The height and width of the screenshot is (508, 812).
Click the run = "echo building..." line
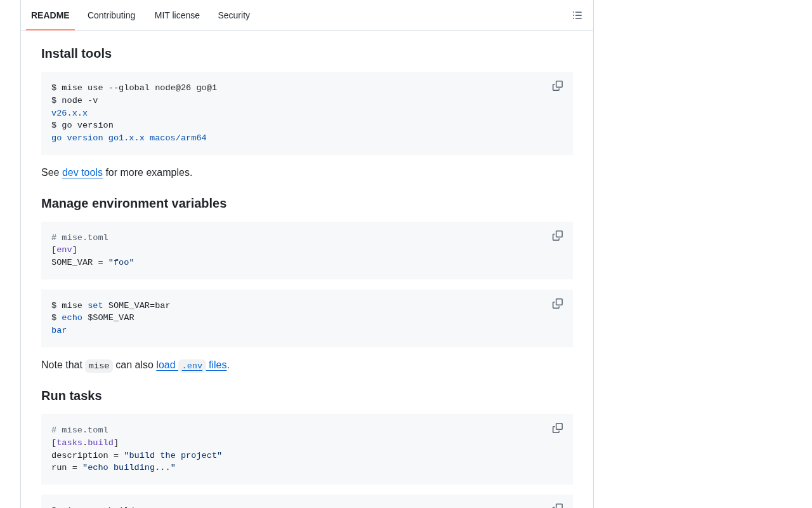pos(114,468)
